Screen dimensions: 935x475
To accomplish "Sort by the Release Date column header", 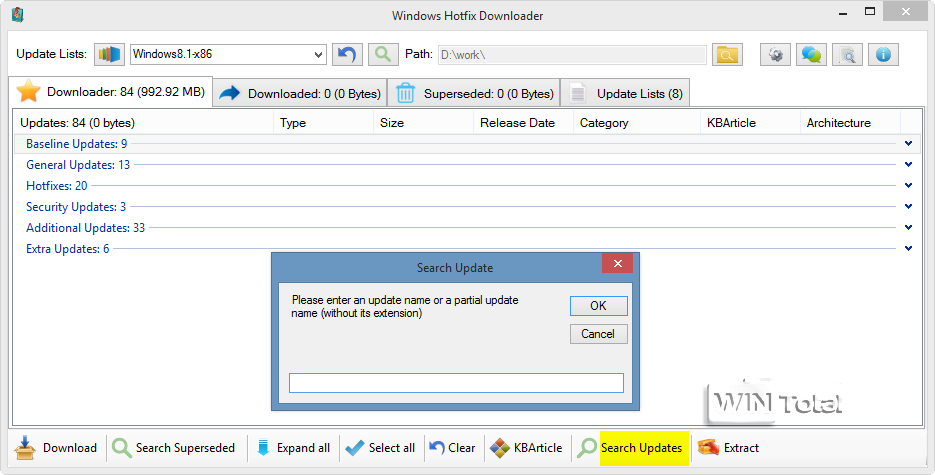I will pos(524,123).
